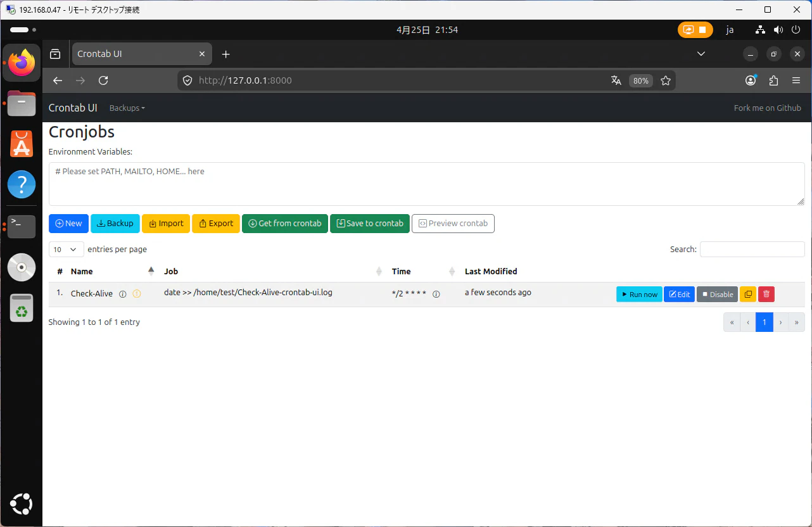Open the Firefox extensions puzzle icon
This screenshot has height=527, width=812.
point(773,80)
